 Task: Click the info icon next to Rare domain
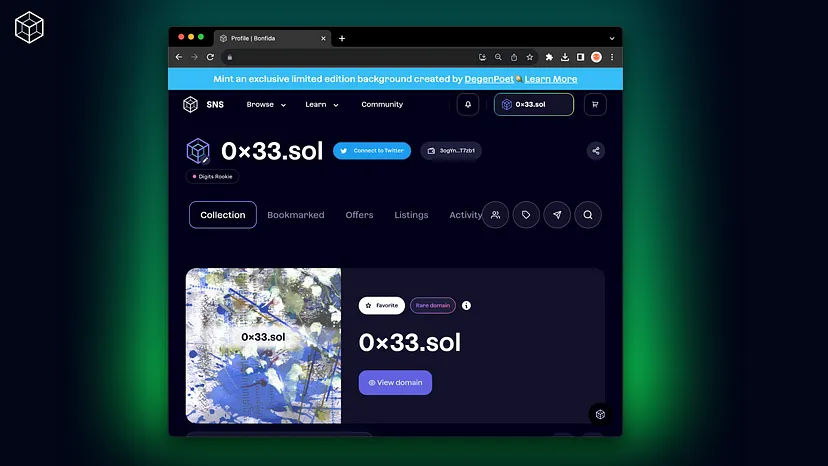466,305
